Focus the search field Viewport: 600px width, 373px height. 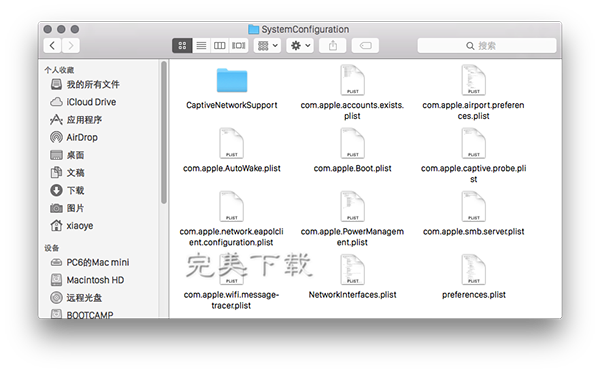487,46
